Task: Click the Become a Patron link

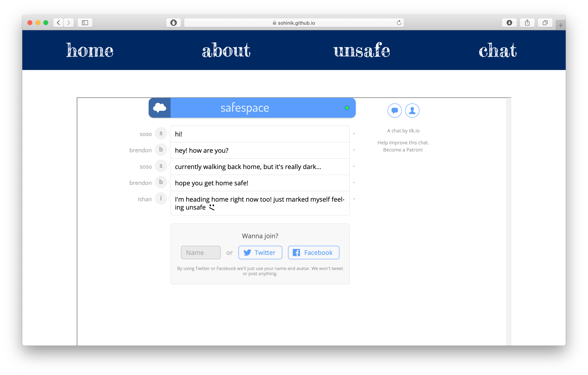Action: pyautogui.click(x=403, y=150)
